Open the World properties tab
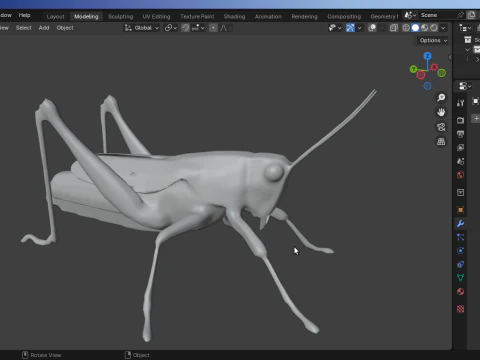This screenshot has height=360, width=480. [x=460, y=175]
